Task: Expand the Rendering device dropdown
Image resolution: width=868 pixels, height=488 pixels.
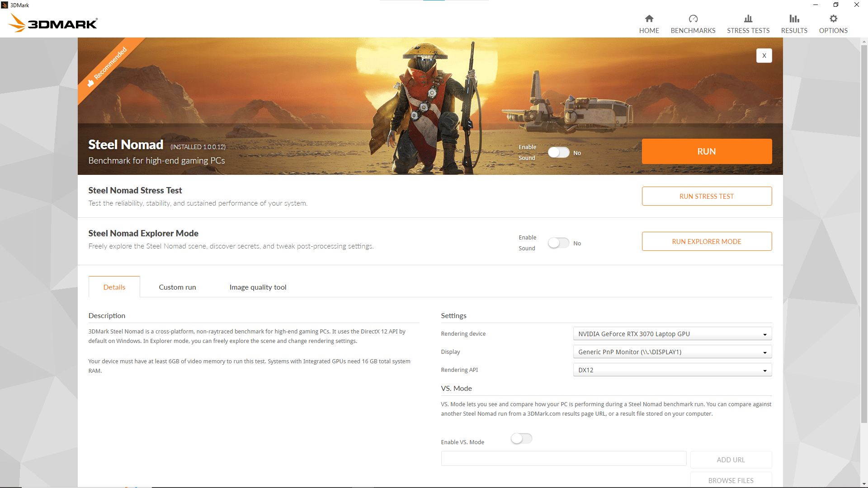Action: 672,334
